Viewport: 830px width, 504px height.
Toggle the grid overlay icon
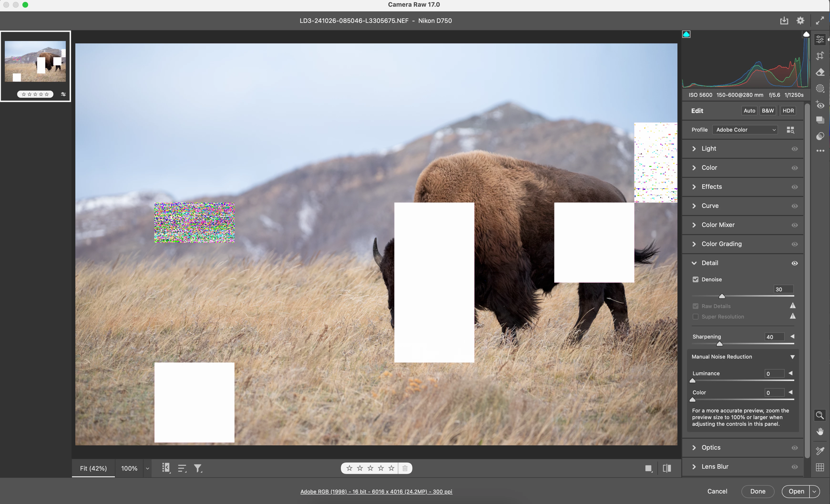820,467
